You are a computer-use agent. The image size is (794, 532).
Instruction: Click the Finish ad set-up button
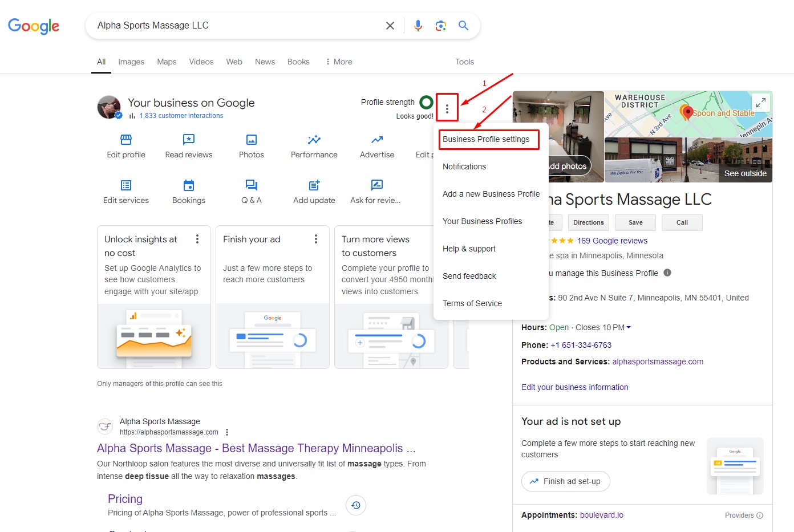pyautogui.click(x=565, y=481)
